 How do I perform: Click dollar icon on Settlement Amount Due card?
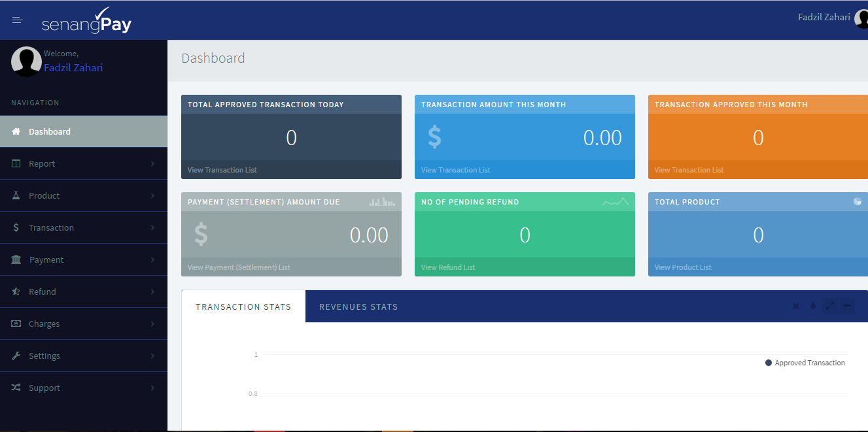point(201,234)
